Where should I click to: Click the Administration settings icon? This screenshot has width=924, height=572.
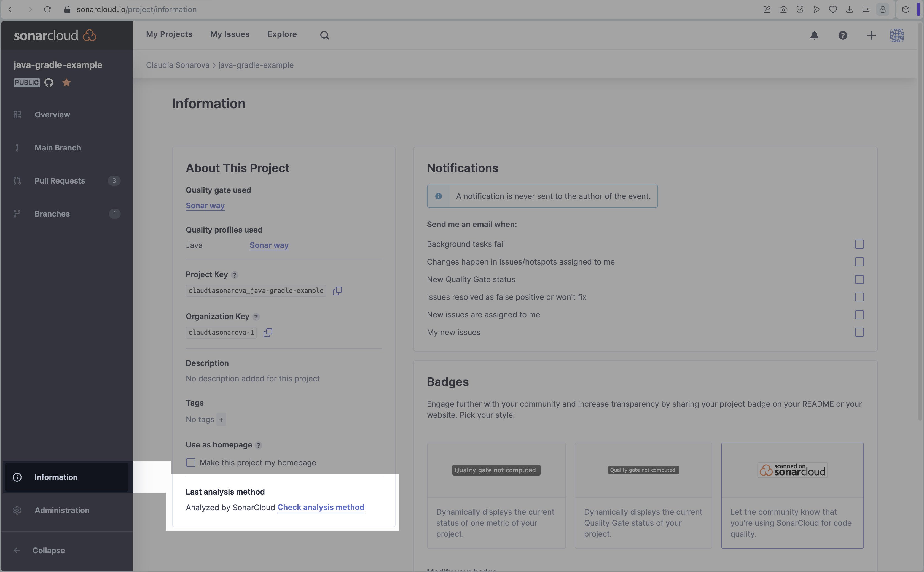pos(18,510)
